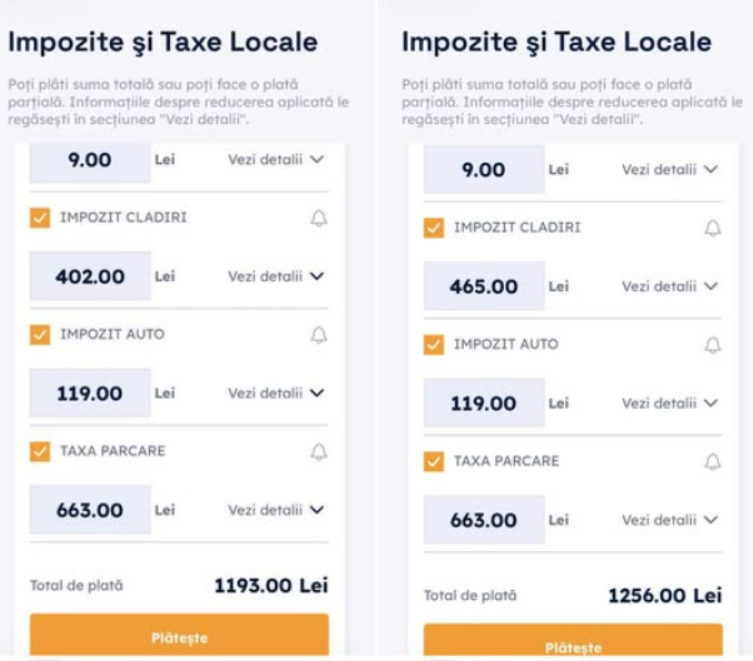Expand Vezi detalii beside 9.00 on left screen
Image resolution: width=753 pixels, height=661 pixels.
pyautogui.click(x=276, y=160)
